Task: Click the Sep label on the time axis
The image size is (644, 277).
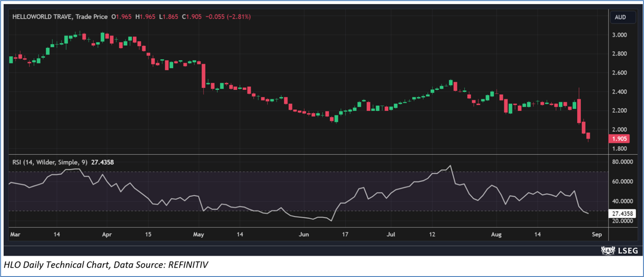Action: (x=596, y=234)
